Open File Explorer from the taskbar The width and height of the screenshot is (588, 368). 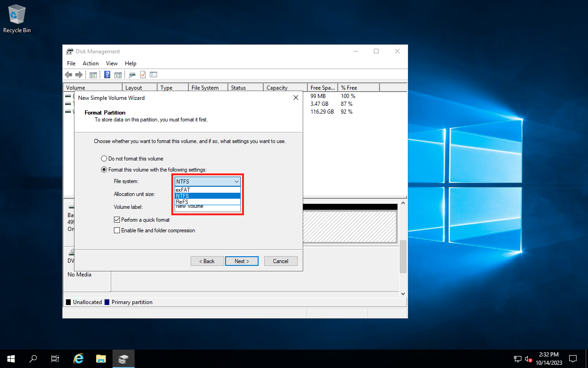pos(101,359)
